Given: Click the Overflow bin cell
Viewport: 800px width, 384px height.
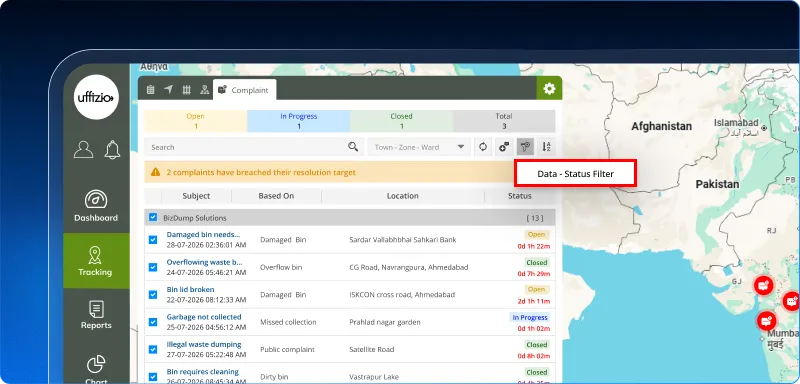Looking at the screenshot, I should pos(280,267).
